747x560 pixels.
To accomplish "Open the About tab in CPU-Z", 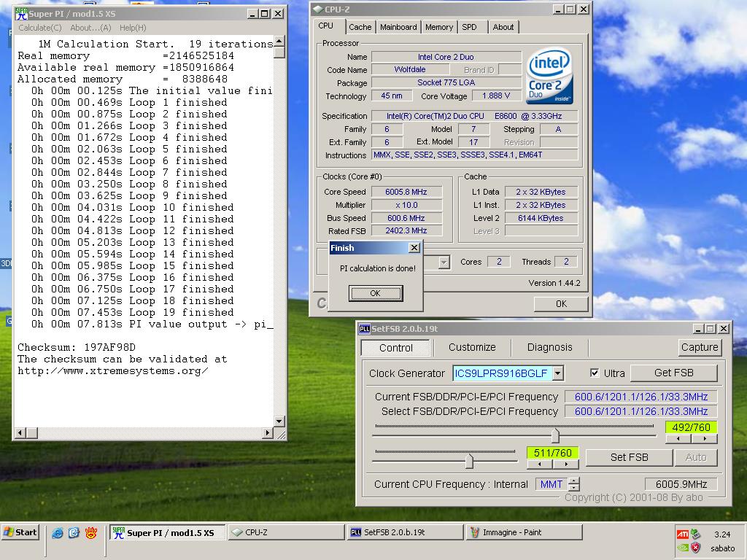I will (503, 27).
